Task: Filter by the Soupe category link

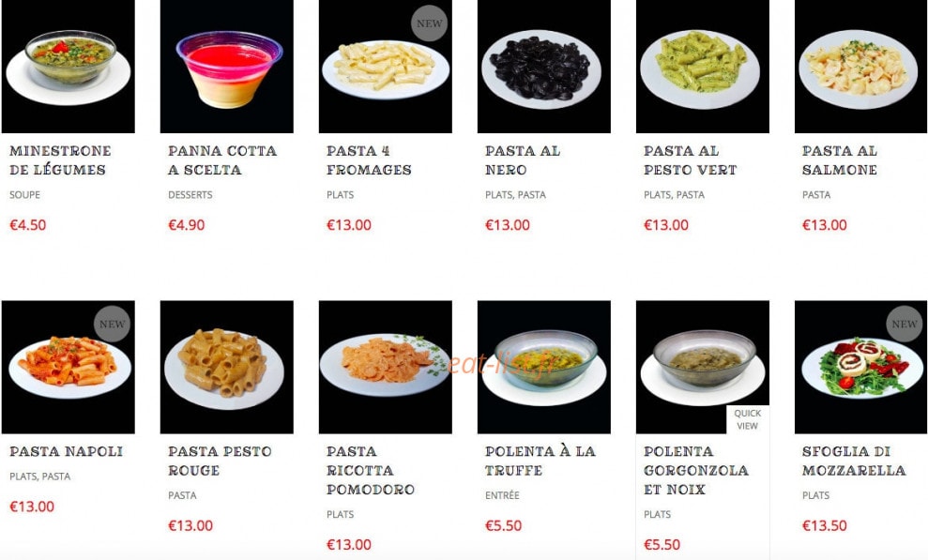Action: click(24, 194)
